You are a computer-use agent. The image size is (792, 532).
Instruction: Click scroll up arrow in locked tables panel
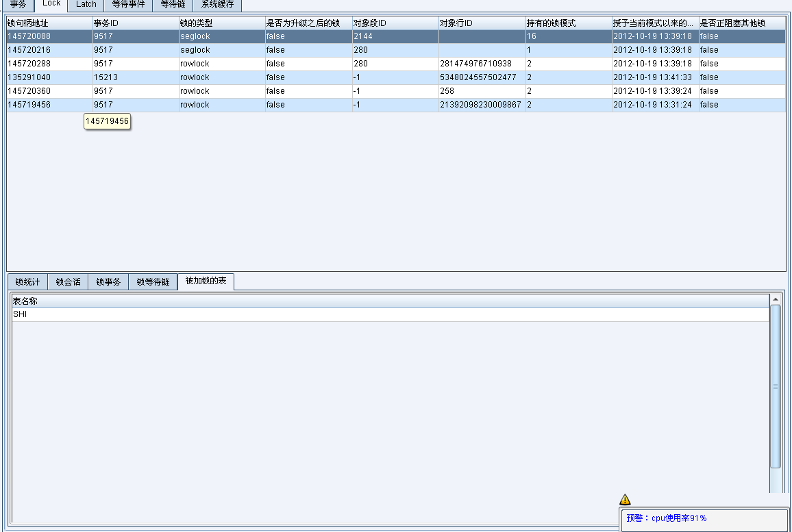point(776,299)
